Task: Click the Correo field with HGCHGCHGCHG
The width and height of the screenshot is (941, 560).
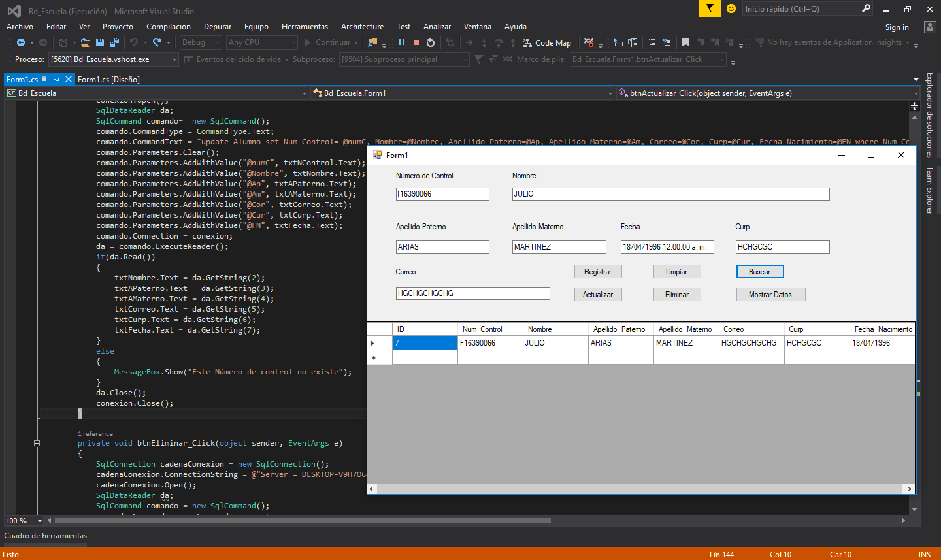Action: pos(472,293)
